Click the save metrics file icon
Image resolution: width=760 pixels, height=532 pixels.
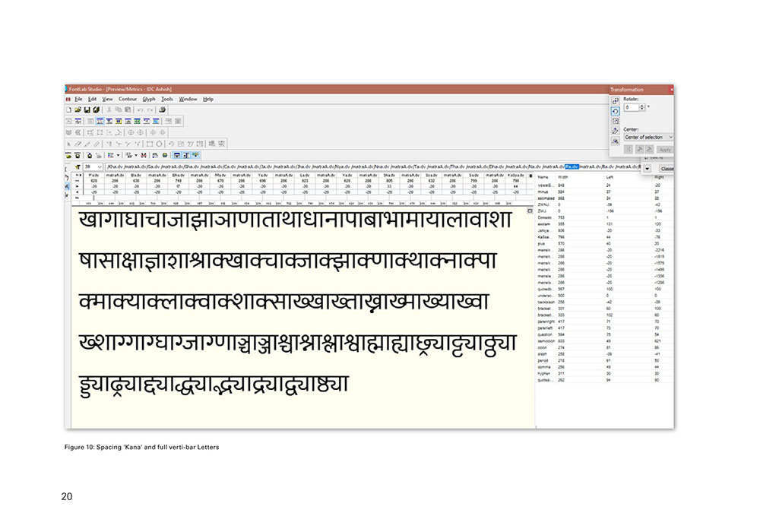(78, 156)
